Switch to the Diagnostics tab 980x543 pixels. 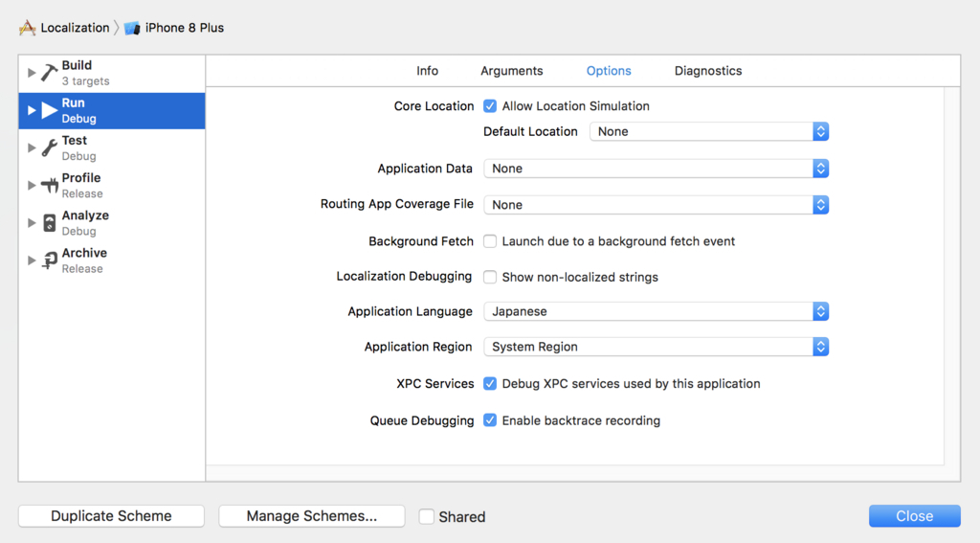point(708,71)
